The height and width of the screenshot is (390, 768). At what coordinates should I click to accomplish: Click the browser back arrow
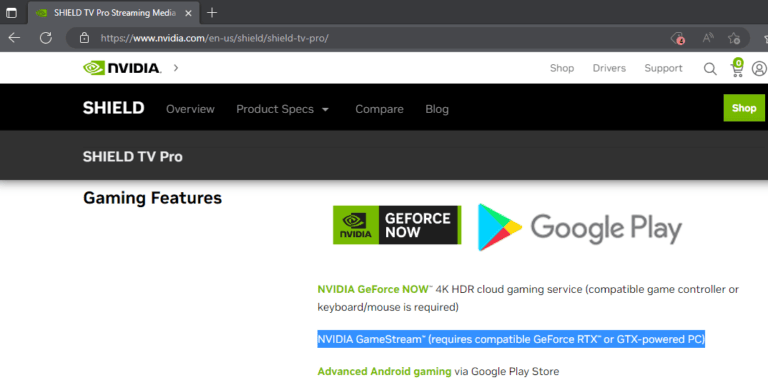14,38
